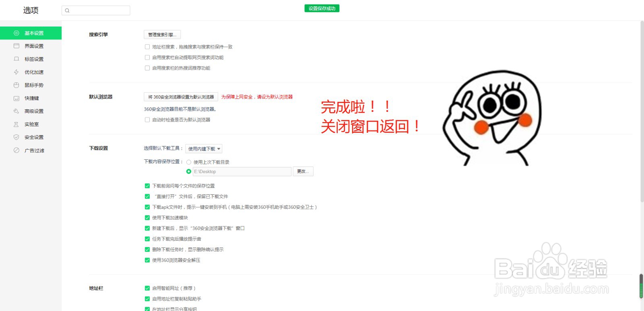644x311 pixels.
Task: Uncheck 启用智能网址（推荐）
Action: coord(147,288)
